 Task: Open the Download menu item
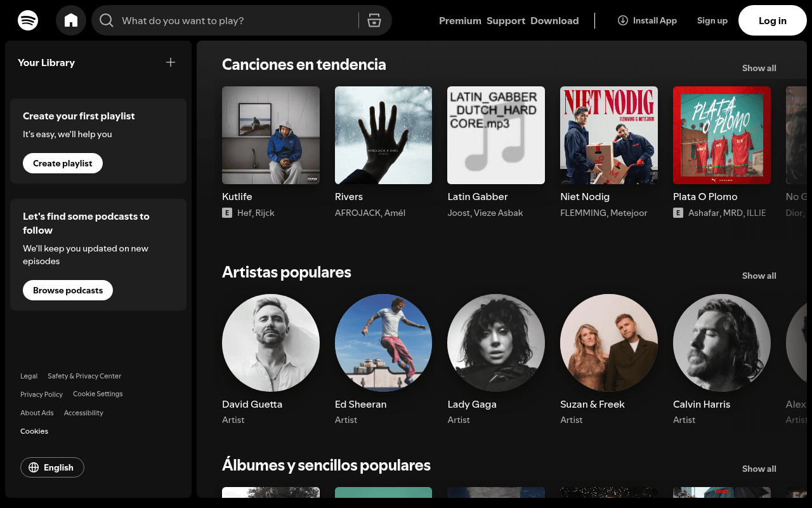(x=554, y=20)
